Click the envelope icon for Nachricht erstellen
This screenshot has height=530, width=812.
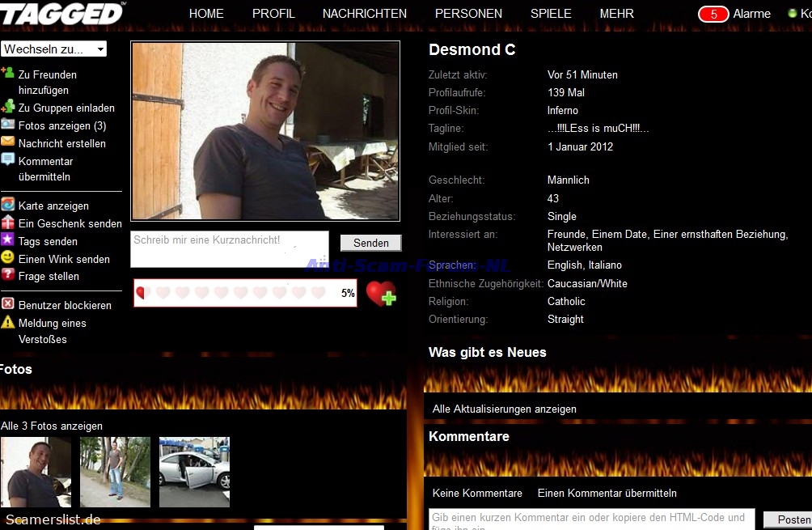coord(7,142)
